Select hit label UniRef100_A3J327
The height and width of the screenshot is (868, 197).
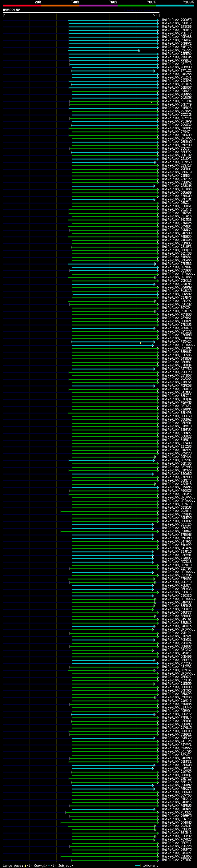pos(177,812)
